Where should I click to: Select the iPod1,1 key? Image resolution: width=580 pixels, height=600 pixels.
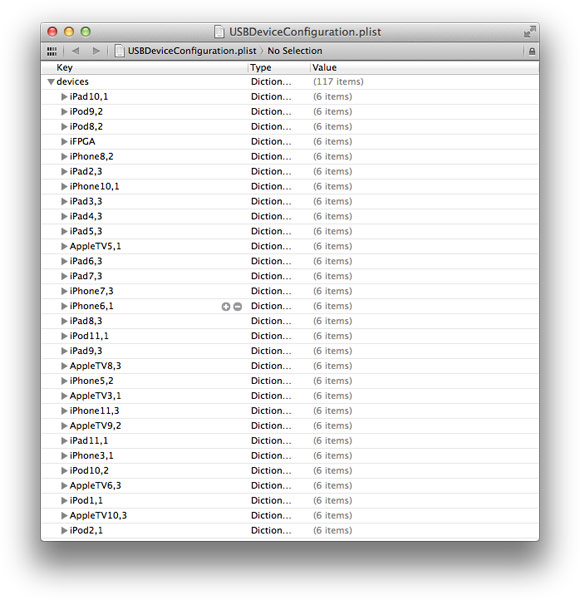86,501
